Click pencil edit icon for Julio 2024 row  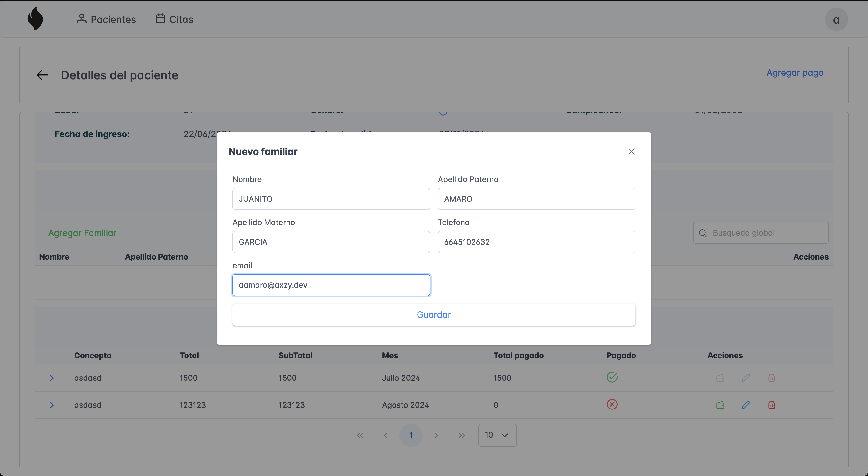[x=746, y=378]
